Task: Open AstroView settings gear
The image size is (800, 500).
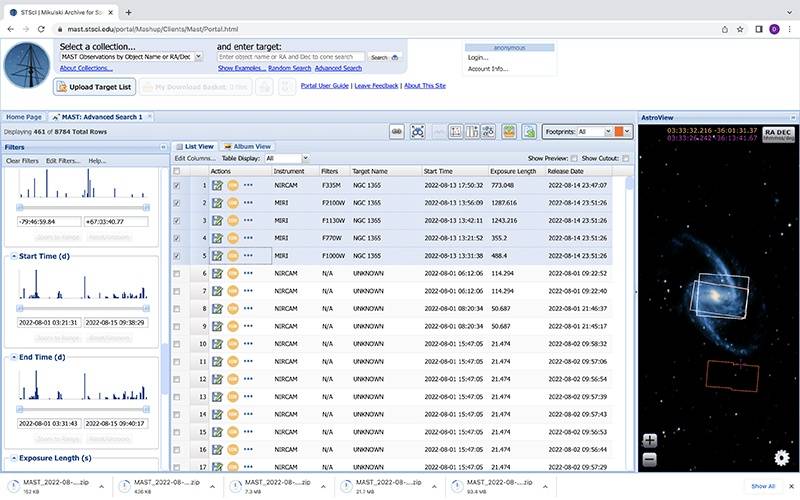Action: point(781,458)
